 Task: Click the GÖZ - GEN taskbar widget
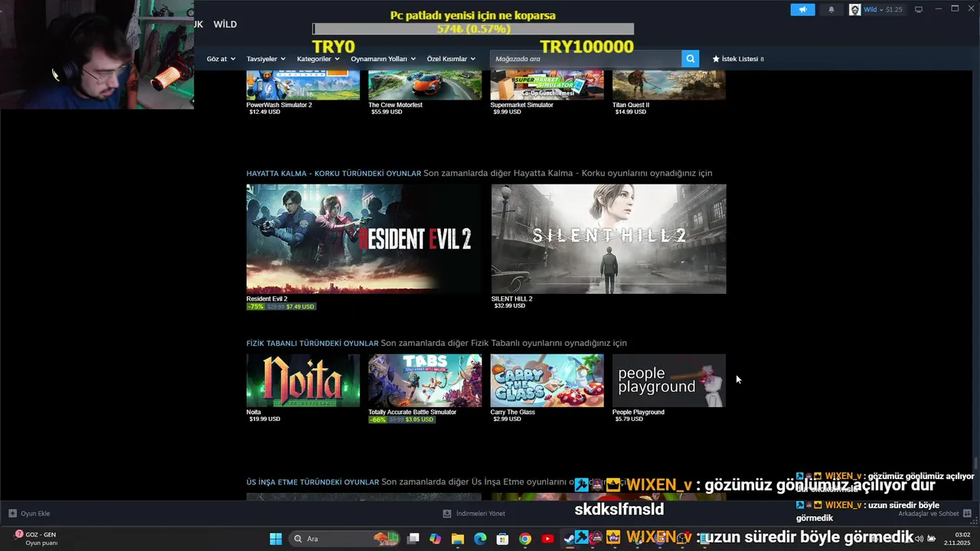(35, 539)
